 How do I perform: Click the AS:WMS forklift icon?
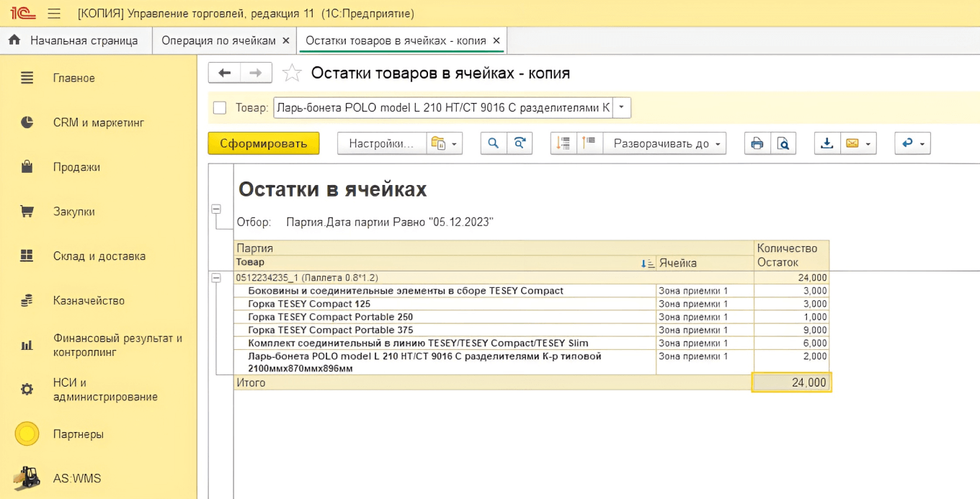(x=27, y=478)
